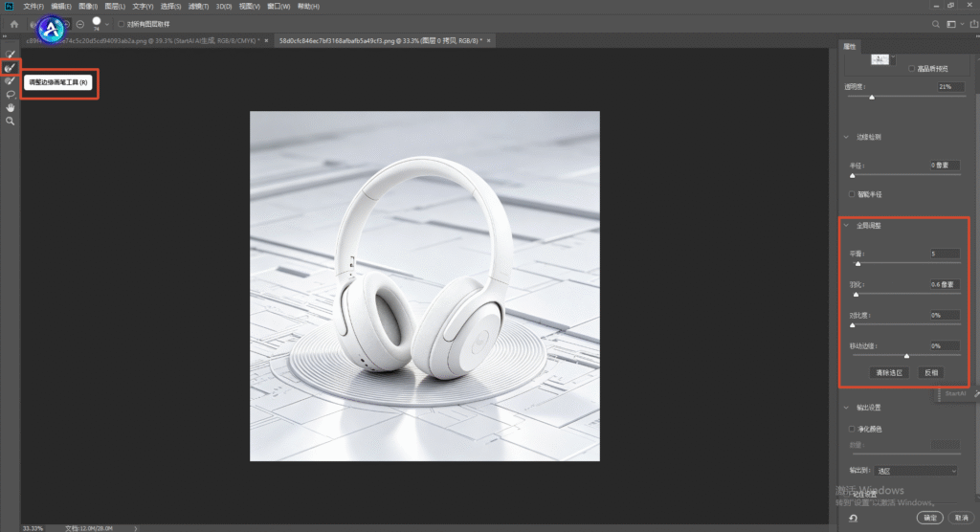Screen dimensions: 980x532
Task: Click the 半径 radius slider handle
Action: (x=853, y=176)
